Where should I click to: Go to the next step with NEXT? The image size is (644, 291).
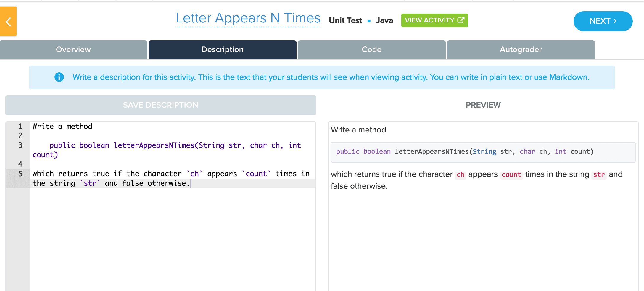(603, 21)
